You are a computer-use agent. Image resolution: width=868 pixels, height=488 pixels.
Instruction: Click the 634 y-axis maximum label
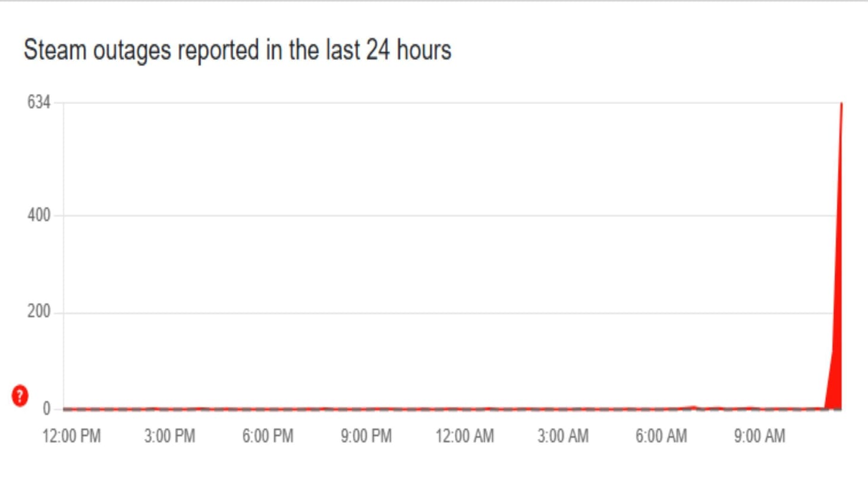[39, 102]
